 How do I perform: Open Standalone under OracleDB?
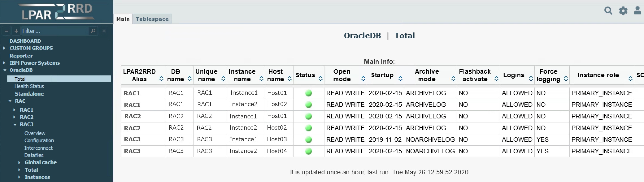[29, 94]
